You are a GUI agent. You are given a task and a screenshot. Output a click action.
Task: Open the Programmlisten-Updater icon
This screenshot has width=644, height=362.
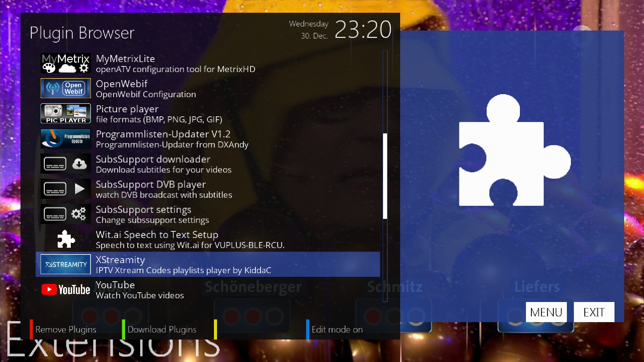pyautogui.click(x=65, y=138)
